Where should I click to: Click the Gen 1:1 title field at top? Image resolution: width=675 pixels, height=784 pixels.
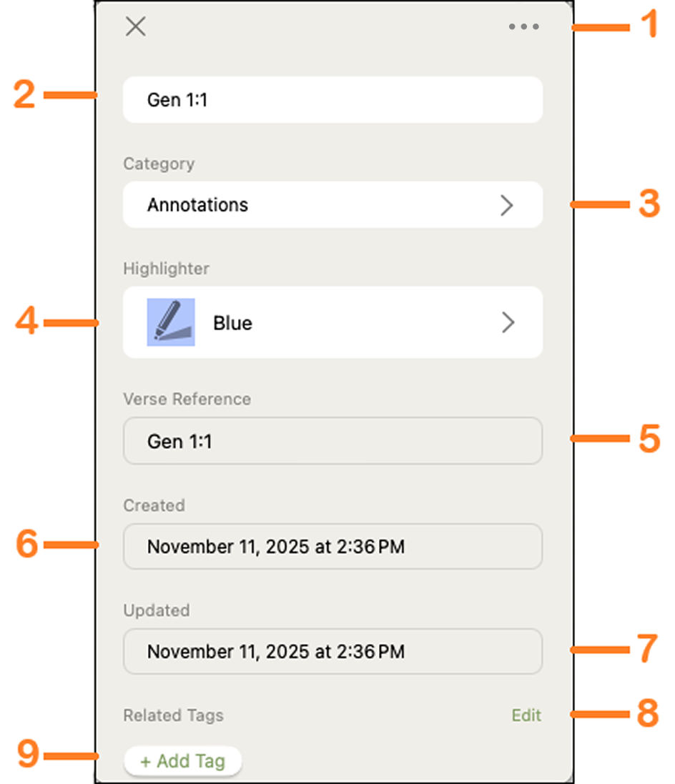332,99
